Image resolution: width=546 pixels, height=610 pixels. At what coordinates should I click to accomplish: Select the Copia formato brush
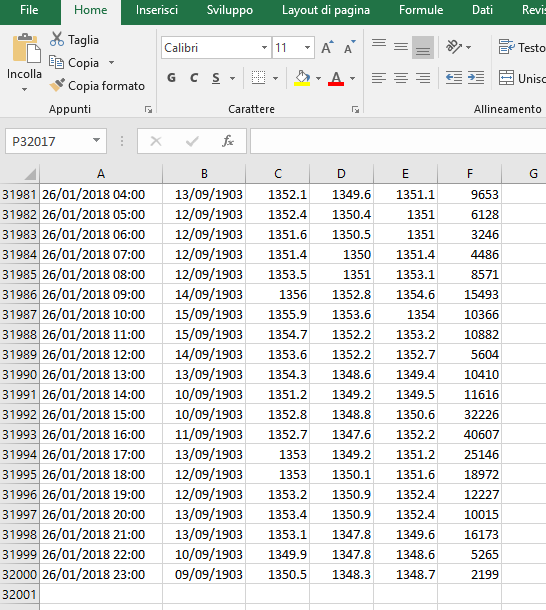coord(57,85)
